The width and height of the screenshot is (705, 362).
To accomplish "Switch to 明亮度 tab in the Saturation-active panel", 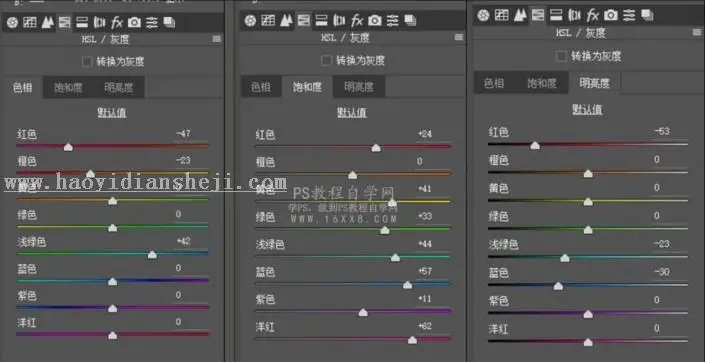I will (359, 87).
